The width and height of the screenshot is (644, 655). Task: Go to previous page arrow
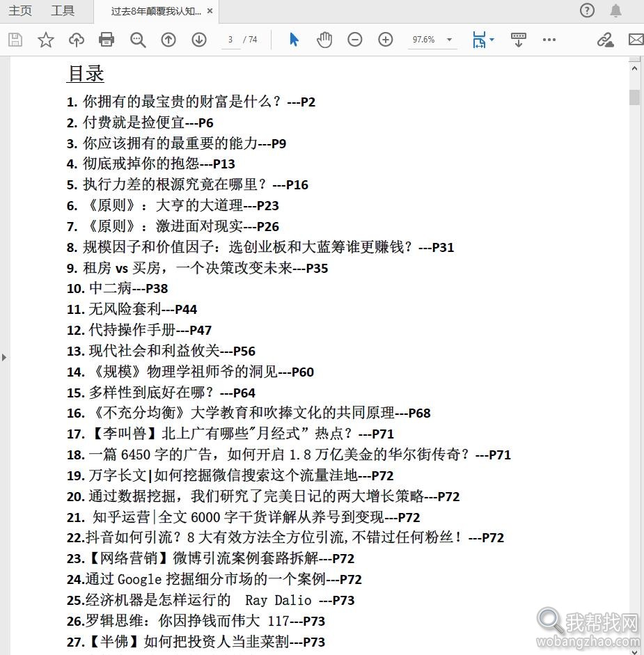168,40
